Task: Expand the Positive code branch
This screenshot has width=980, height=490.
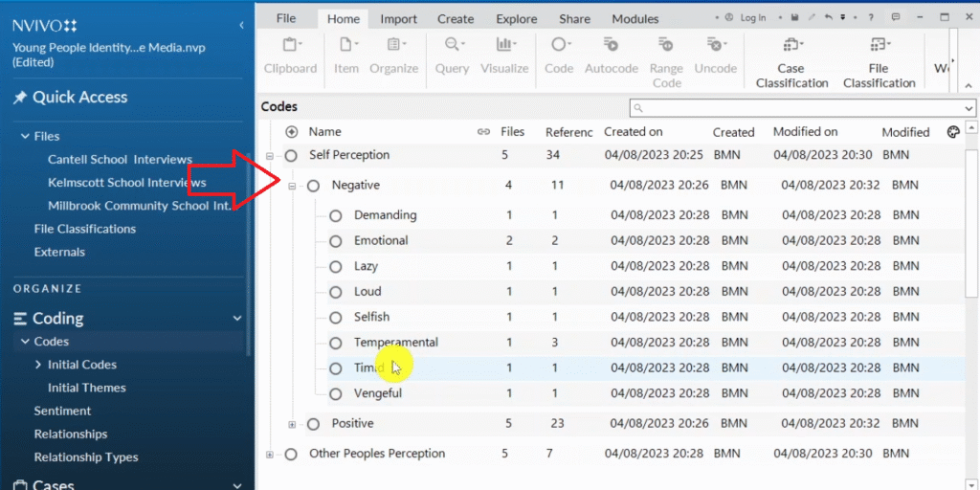Action: tap(292, 424)
